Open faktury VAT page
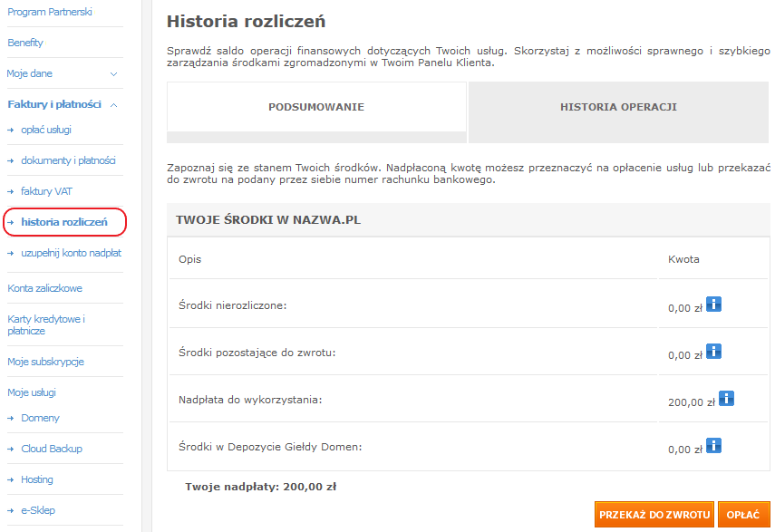This screenshot has width=775, height=532. tap(46, 191)
